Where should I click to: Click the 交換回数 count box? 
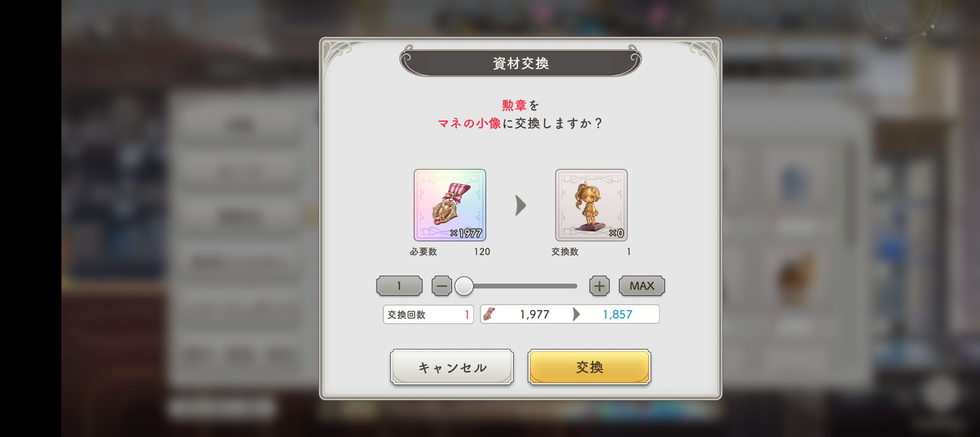click(x=428, y=314)
